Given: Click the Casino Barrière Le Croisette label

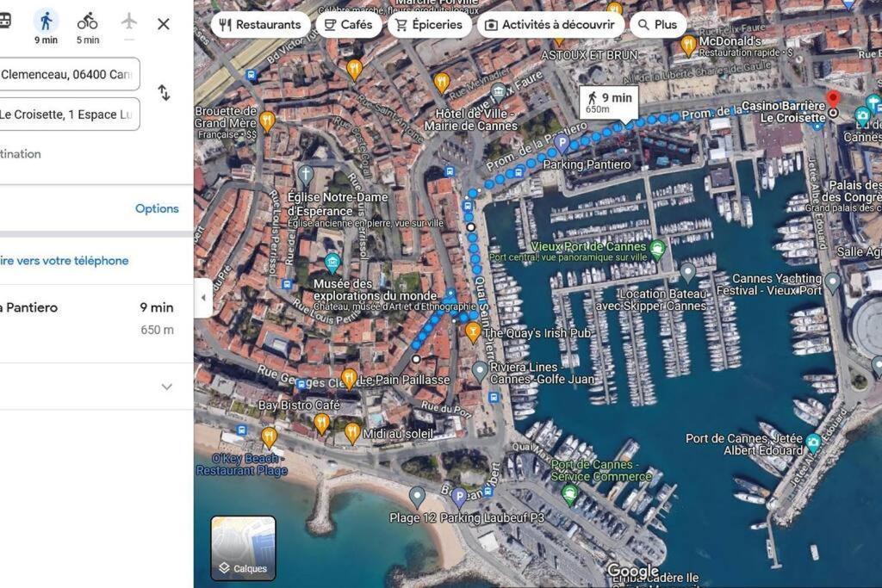Looking at the screenshot, I should [x=784, y=111].
